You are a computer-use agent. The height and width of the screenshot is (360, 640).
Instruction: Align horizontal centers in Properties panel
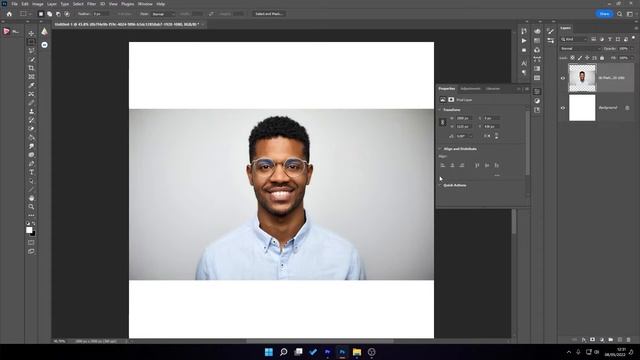coord(452,165)
